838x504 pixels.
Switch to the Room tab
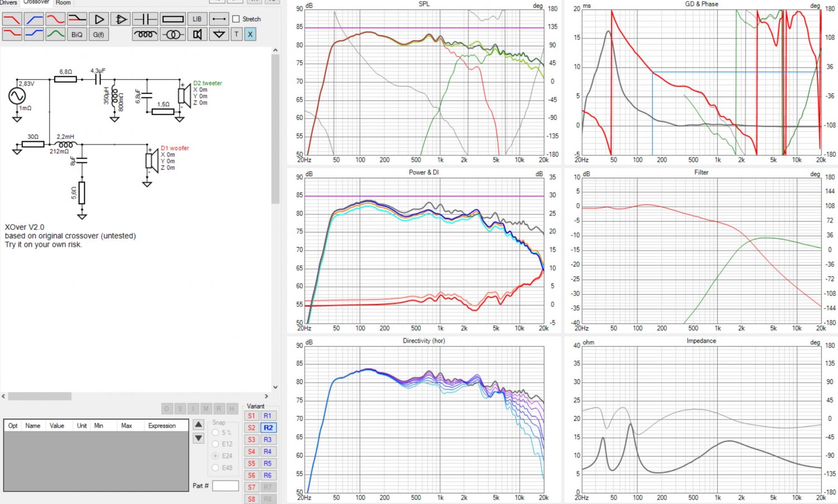(x=63, y=2)
